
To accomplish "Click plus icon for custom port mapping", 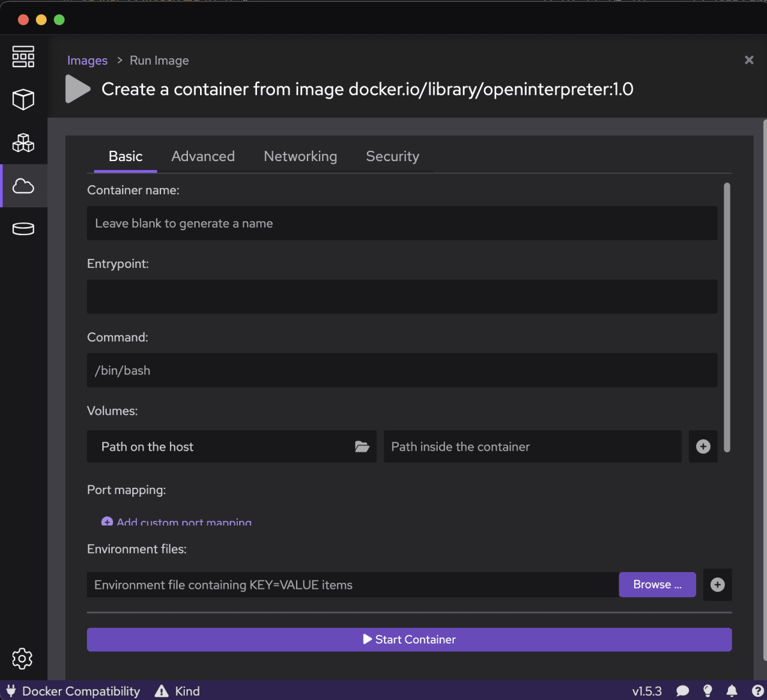I will click(x=107, y=522).
